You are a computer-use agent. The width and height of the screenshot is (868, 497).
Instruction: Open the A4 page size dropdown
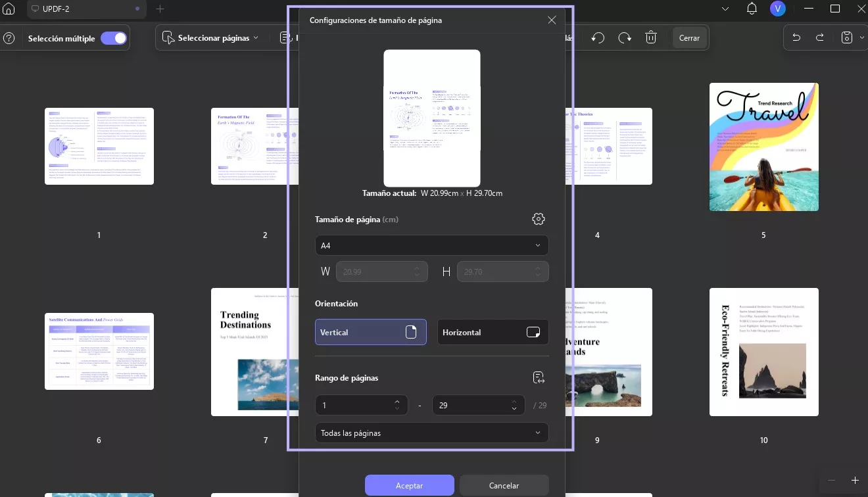coord(431,245)
